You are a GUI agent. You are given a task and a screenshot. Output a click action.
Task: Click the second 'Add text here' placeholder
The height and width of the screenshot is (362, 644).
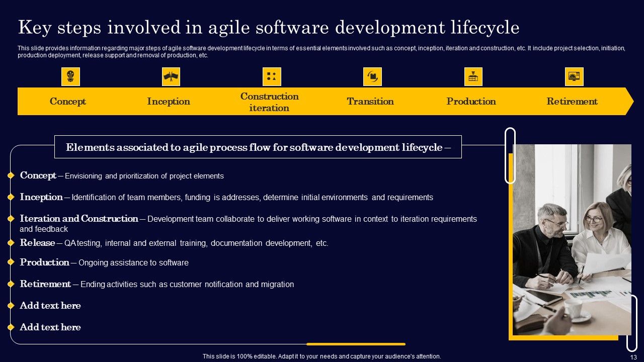tap(50, 327)
